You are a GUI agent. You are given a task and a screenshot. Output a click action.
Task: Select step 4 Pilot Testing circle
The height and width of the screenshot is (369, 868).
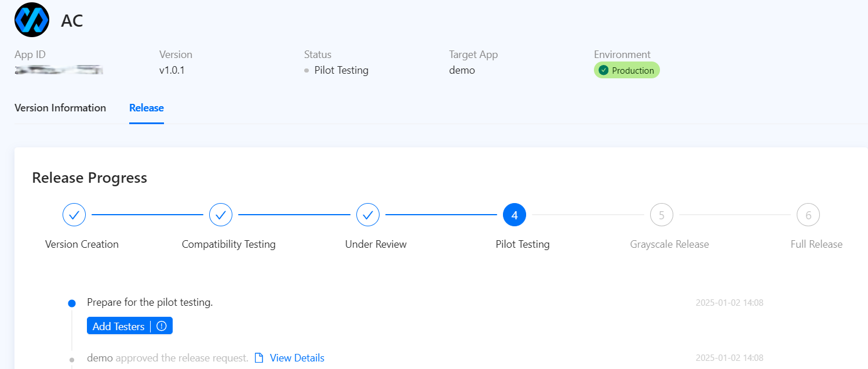[x=515, y=215]
